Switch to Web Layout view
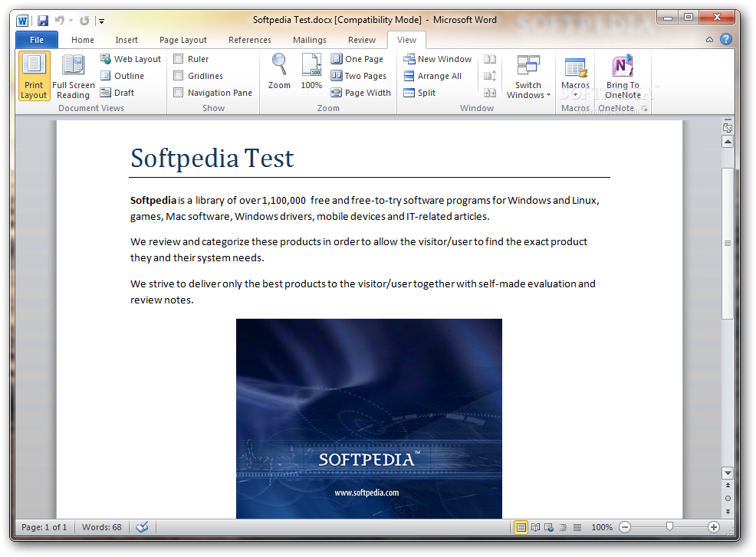This screenshot has height=557, width=756. tap(130, 59)
